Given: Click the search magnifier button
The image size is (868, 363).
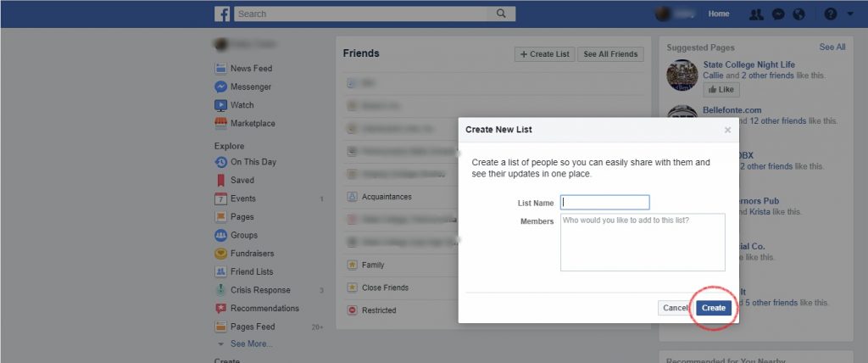Looking at the screenshot, I should tap(501, 14).
